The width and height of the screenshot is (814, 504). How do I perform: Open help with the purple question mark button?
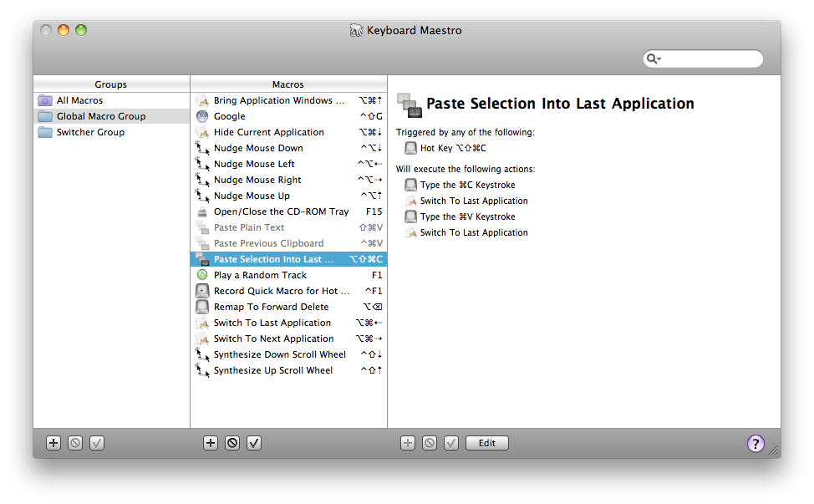pos(755,443)
